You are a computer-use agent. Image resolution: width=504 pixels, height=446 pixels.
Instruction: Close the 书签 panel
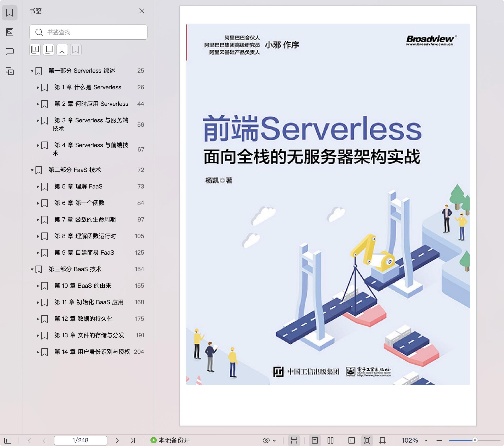(142, 11)
